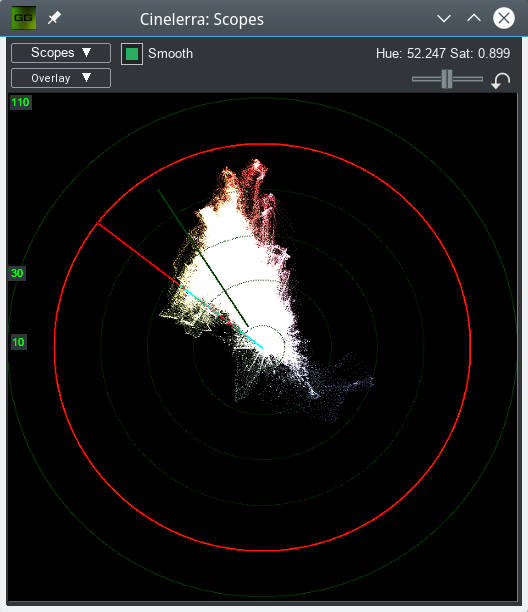This screenshot has width=528, height=612.
Task: Toggle the Smooth checkbox
Action: (132, 53)
